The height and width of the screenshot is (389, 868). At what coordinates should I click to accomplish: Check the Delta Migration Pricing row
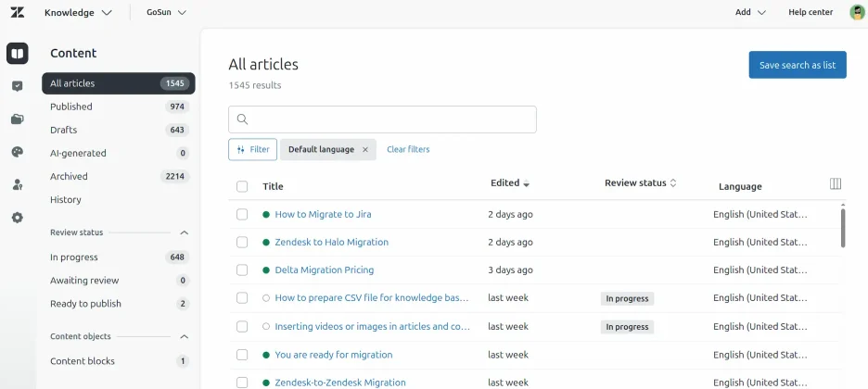[242, 270]
